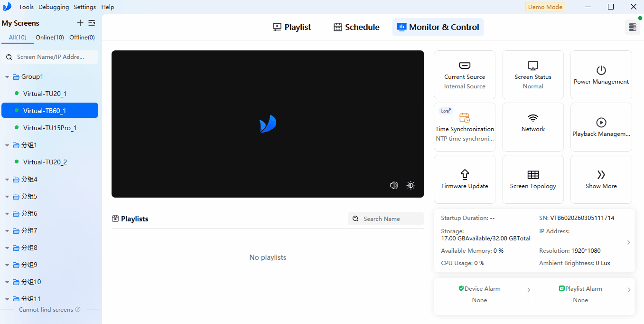Image resolution: width=644 pixels, height=324 pixels.
Task: Show All(10) screens filter
Action: (x=18, y=38)
